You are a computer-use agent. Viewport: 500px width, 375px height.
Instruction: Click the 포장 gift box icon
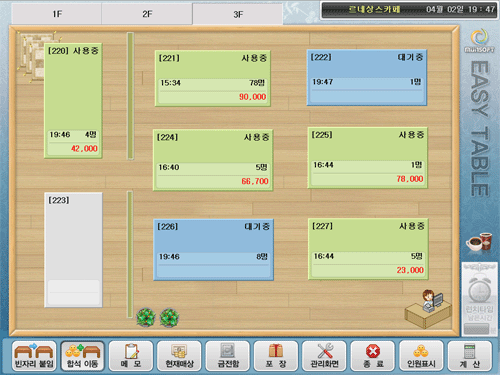click(276, 356)
